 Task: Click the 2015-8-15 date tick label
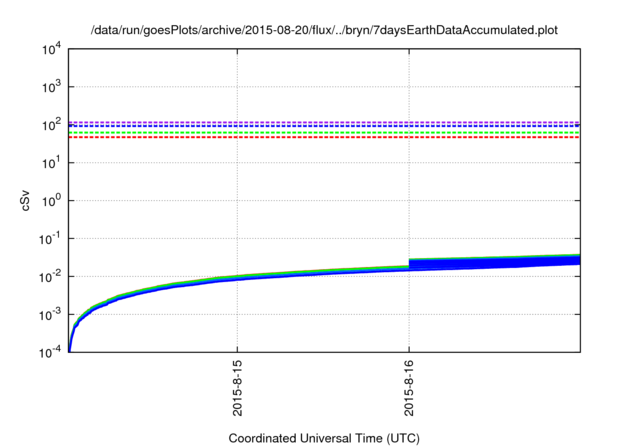click(x=237, y=388)
